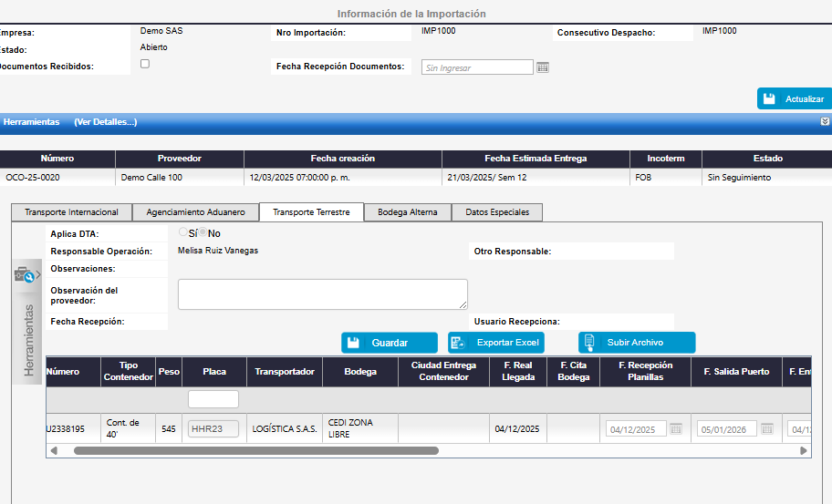The image size is (832, 504).
Task: Click the scroll-left arrow of the table scrollbar
Action: 54,450
